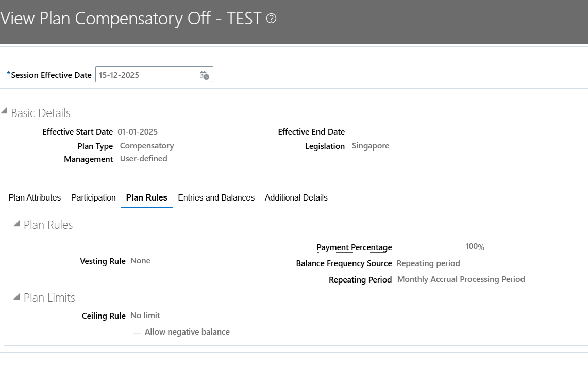The image size is (588, 365).
Task: Click into the Session Effective Date field
Action: click(x=147, y=75)
